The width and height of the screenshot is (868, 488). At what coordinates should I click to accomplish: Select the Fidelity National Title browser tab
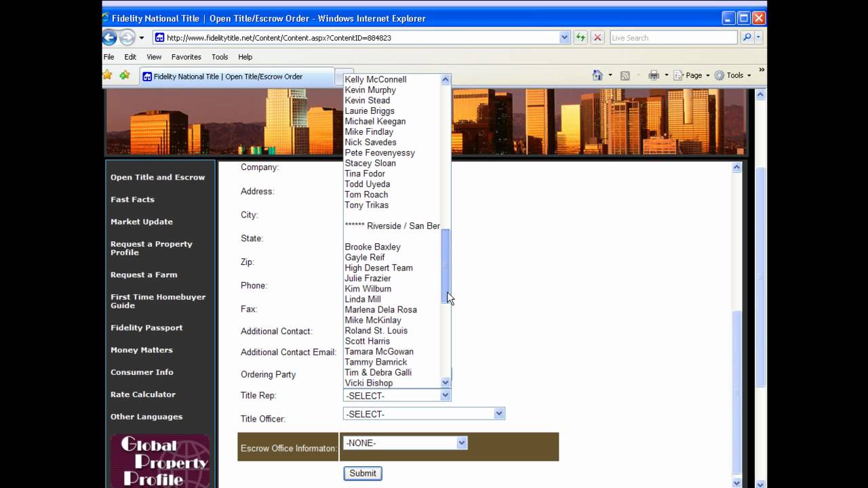(237, 77)
